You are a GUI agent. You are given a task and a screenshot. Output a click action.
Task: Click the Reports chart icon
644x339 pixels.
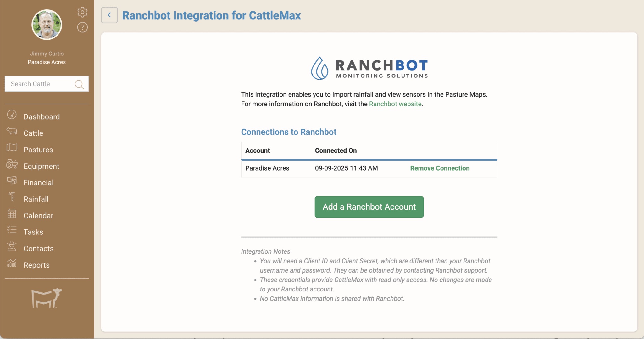pos(12,263)
